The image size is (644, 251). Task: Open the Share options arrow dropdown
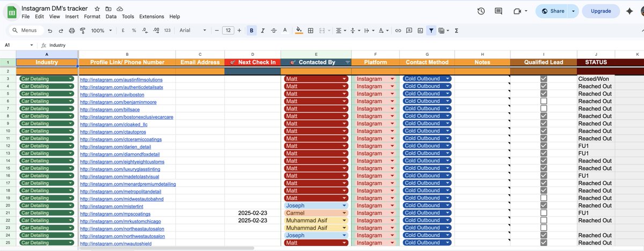point(574,11)
